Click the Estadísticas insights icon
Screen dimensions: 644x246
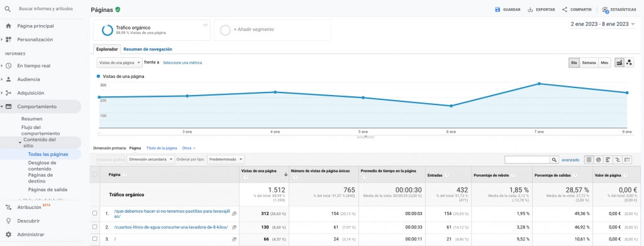(605, 10)
